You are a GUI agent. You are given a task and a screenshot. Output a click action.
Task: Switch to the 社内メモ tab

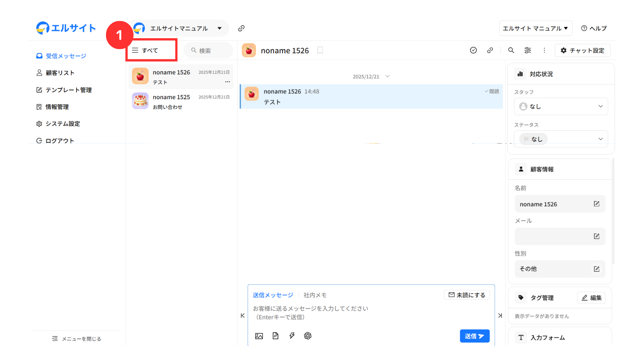tap(315, 295)
